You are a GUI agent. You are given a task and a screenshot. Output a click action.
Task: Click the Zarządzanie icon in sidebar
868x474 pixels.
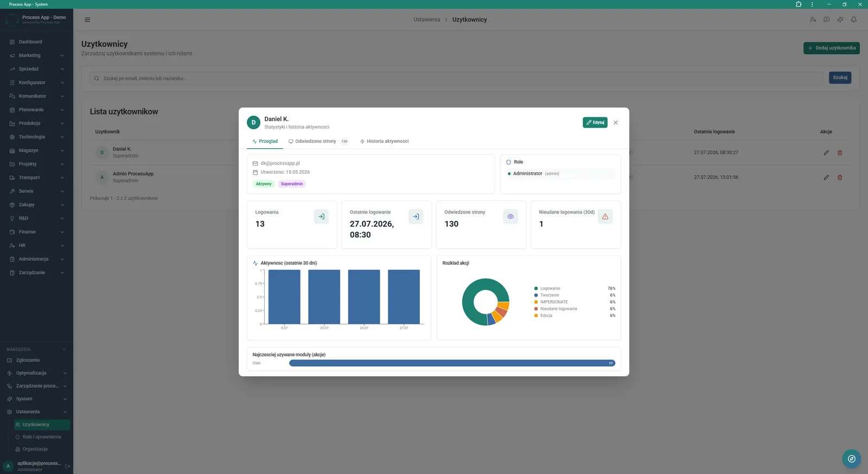tap(12, 273)
